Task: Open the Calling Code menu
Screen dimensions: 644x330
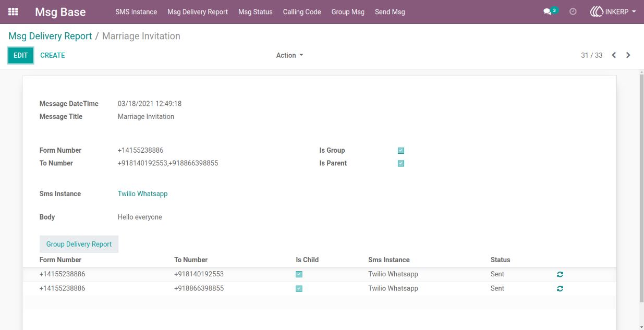Action: pos(302,11)
